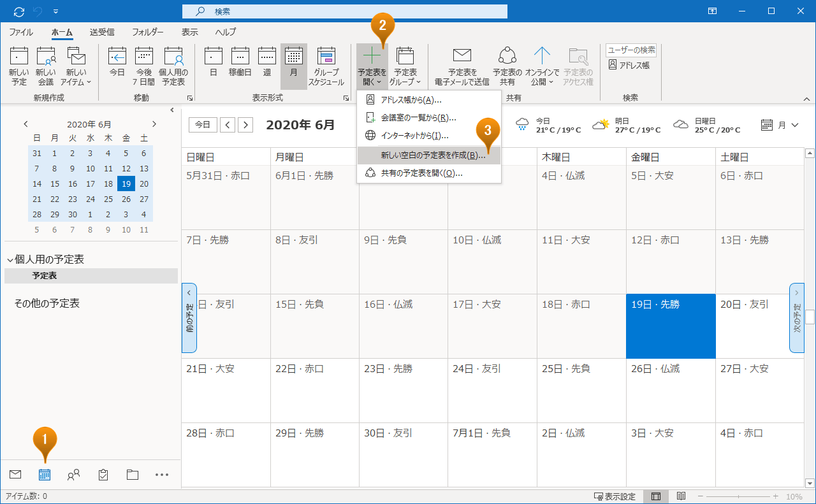Show 今後7日間 view

tap(143, 66)
